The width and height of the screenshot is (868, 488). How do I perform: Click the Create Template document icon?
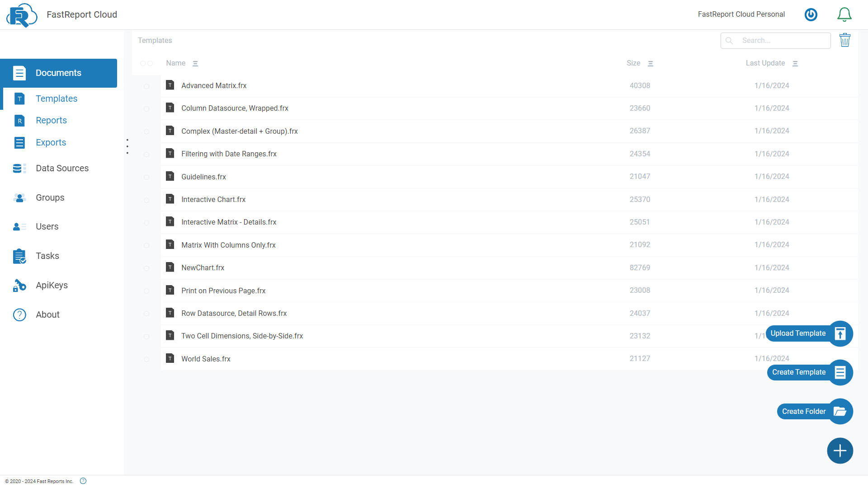[x=840, y=372]
